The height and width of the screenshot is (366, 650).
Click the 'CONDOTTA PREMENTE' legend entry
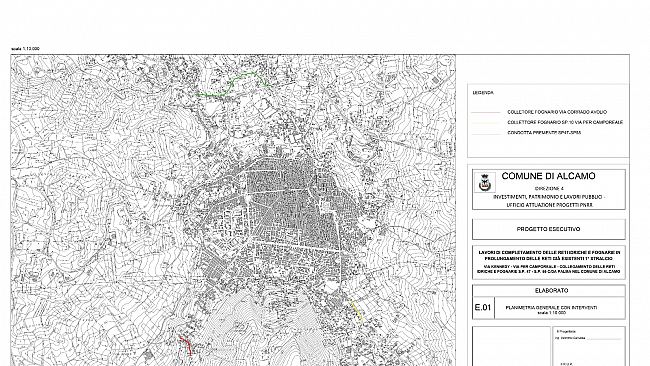click(544, 133)
